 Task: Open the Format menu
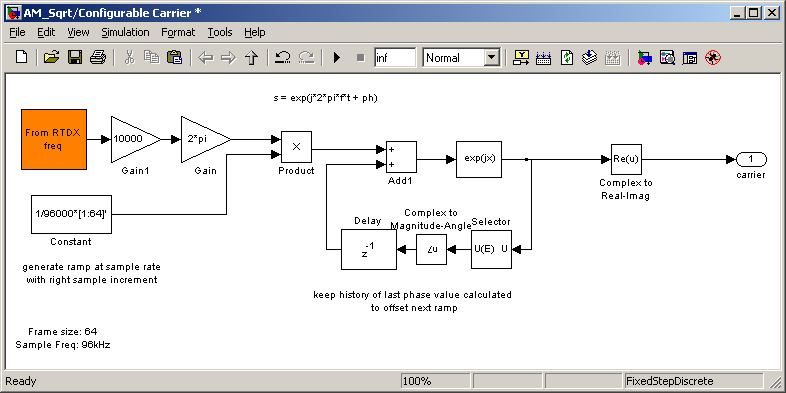point(178,32)
